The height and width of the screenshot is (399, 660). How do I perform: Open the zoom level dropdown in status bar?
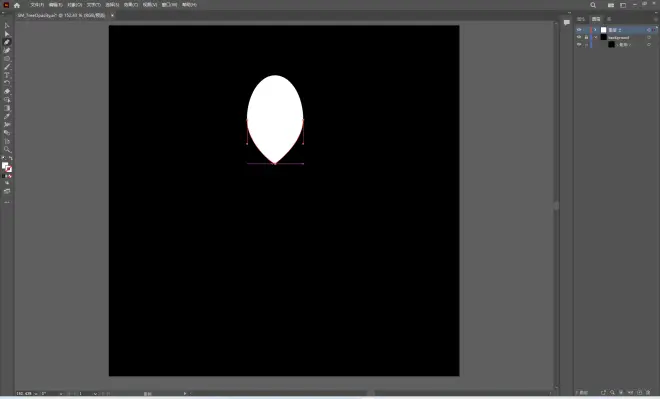[36, 394]
